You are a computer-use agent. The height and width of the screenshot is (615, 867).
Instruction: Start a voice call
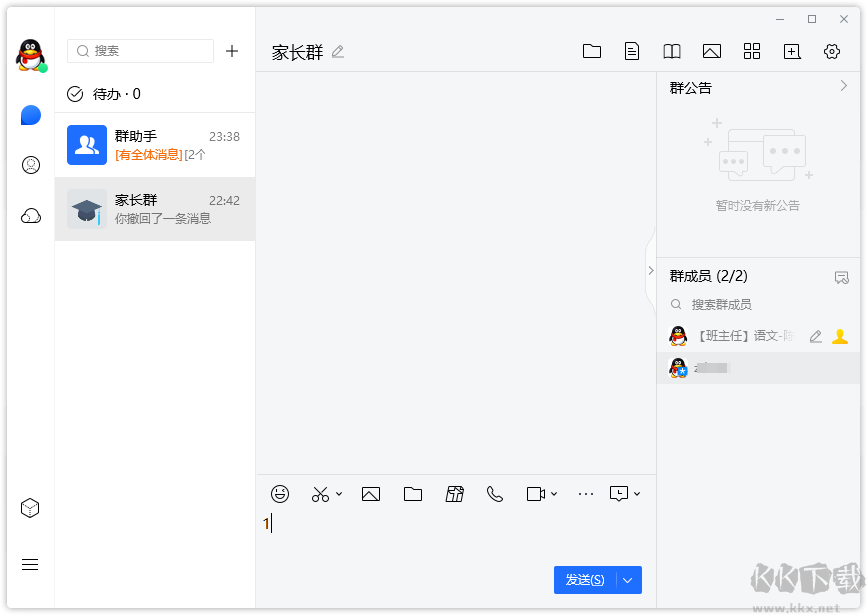coord(494,493)
